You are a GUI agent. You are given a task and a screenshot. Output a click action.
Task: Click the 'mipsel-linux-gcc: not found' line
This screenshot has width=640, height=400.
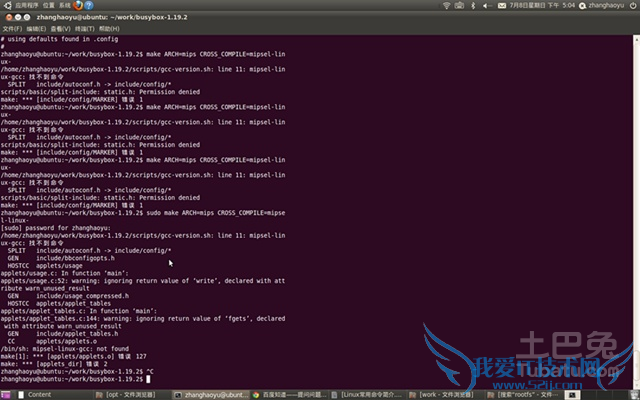[65, 349]
